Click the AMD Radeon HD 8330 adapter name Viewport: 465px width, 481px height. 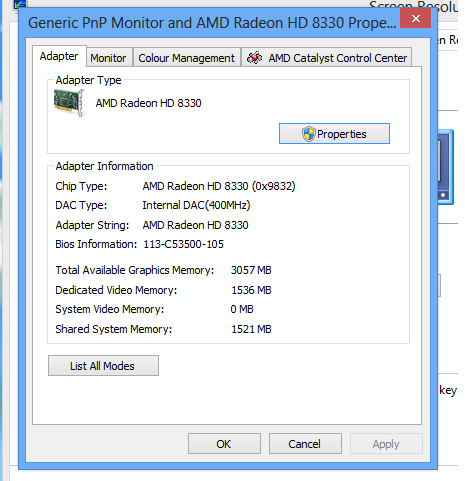[149, 103]
